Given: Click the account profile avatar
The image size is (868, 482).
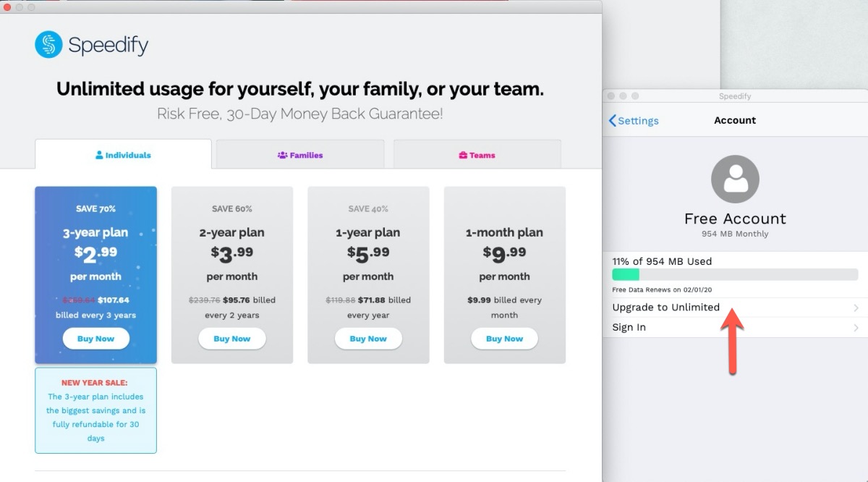Looking at the screenshot, I should point(735,179).
